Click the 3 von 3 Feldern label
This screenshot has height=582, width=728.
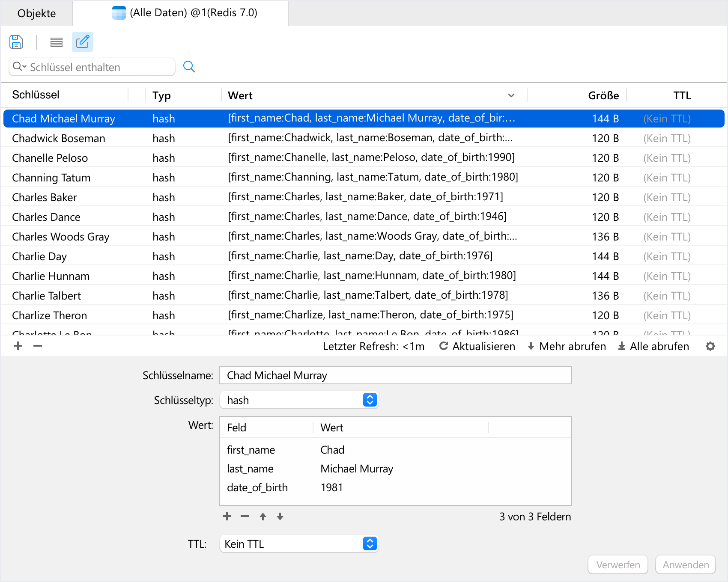coord(535,517)
